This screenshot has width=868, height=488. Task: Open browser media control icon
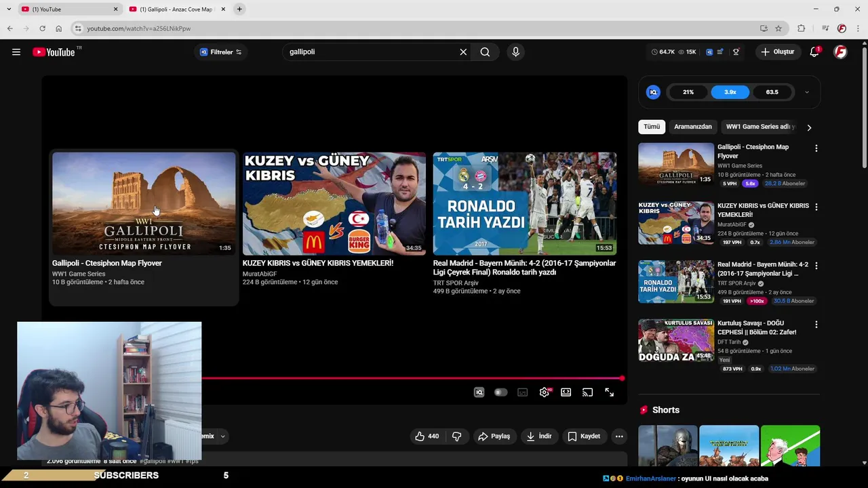point(825,28)
